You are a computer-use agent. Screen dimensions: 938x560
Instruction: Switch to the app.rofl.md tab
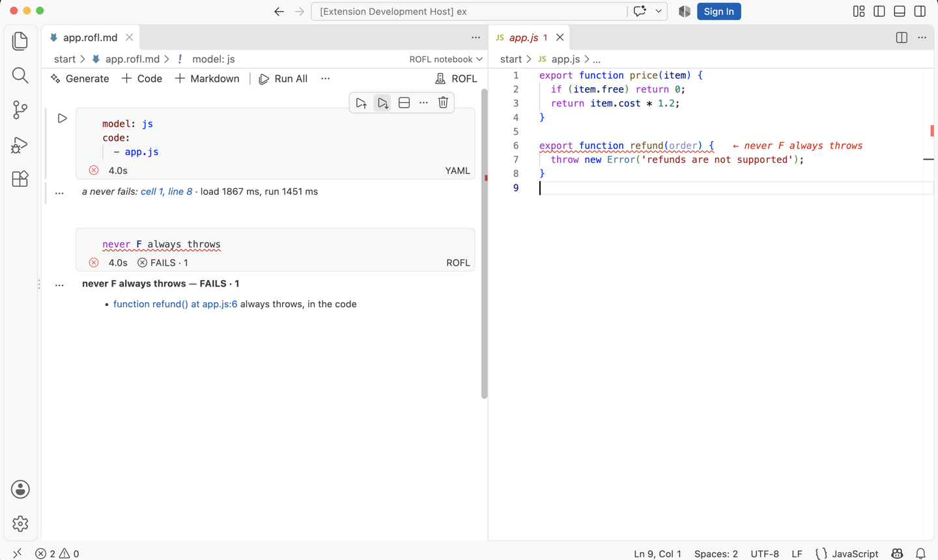pyautogui.click(x=90, y=38)
